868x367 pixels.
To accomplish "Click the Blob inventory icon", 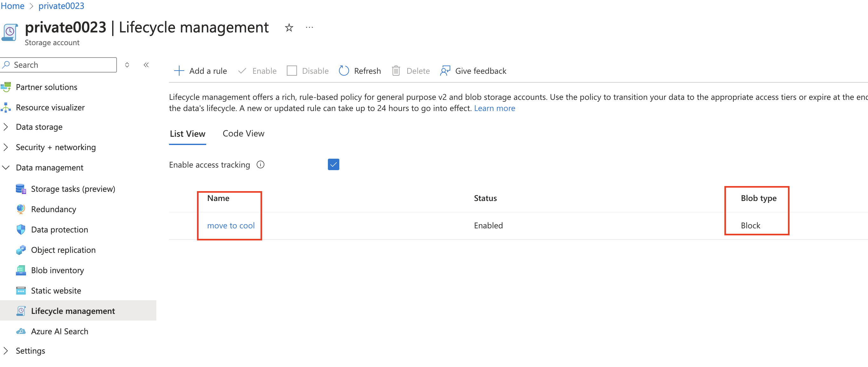I will point(21,270).
